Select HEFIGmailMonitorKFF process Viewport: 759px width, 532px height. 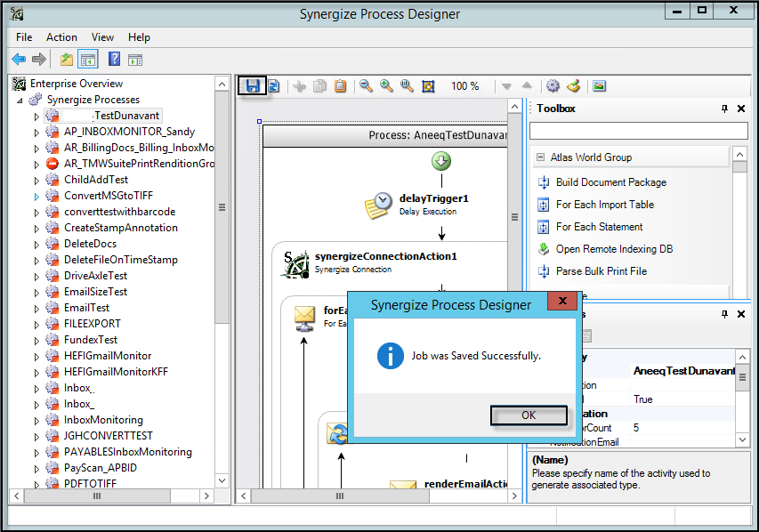116,372
